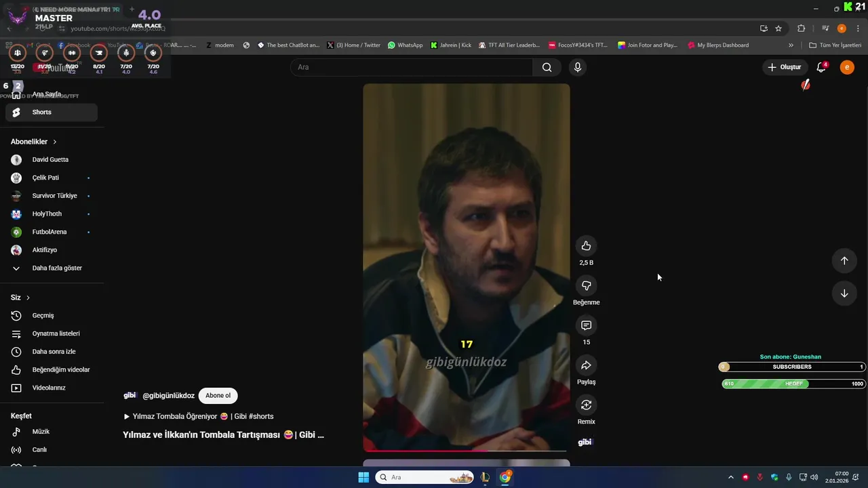Image resolution: width=868 pixels, height=488 pixels.
Task: Open Videolarınız page
Action: pos(52,388)
